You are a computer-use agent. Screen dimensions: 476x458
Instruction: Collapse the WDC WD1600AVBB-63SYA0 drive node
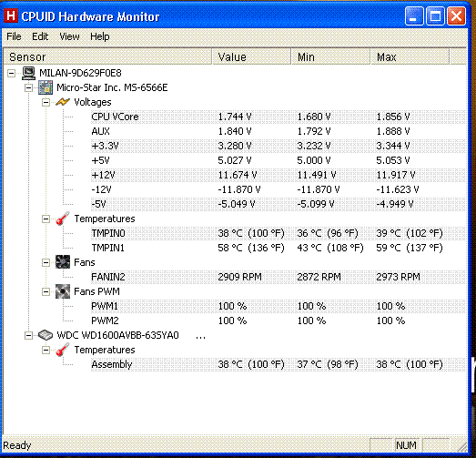(28, 335)
